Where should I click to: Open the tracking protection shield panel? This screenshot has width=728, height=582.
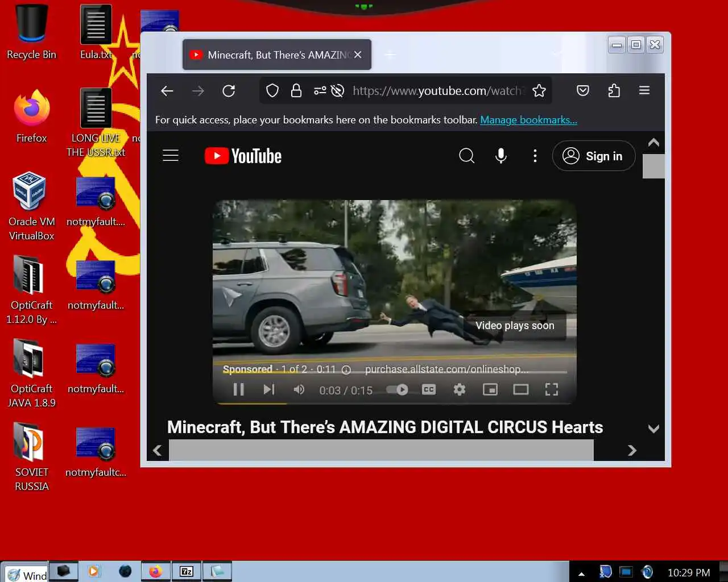(272, 91)
